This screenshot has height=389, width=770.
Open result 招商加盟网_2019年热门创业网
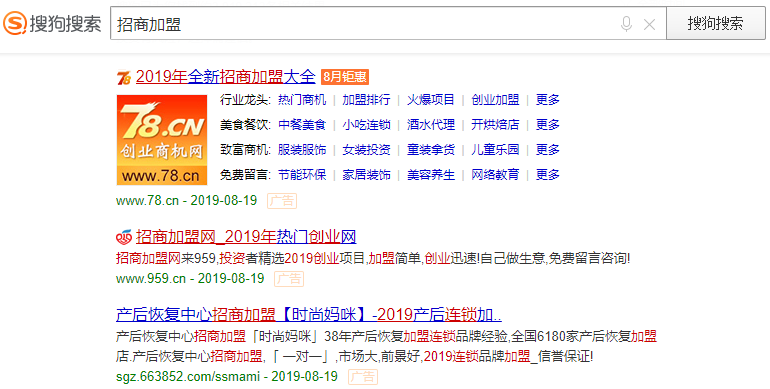pyautogui.click(x=246, y=237)
